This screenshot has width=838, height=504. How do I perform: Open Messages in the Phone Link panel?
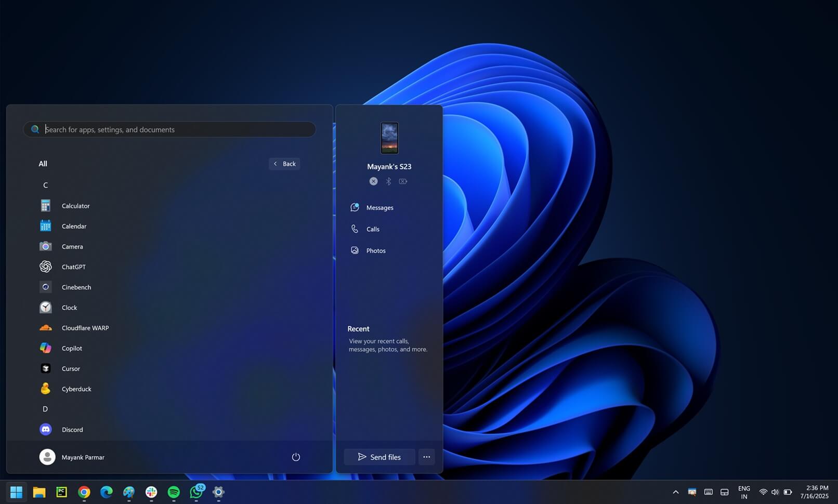point(379,207)
